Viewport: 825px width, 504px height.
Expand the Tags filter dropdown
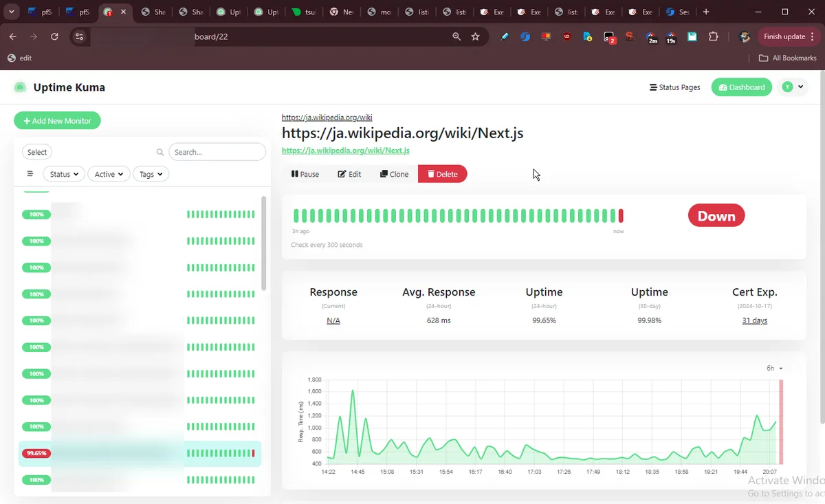click(x=151, y=174)
